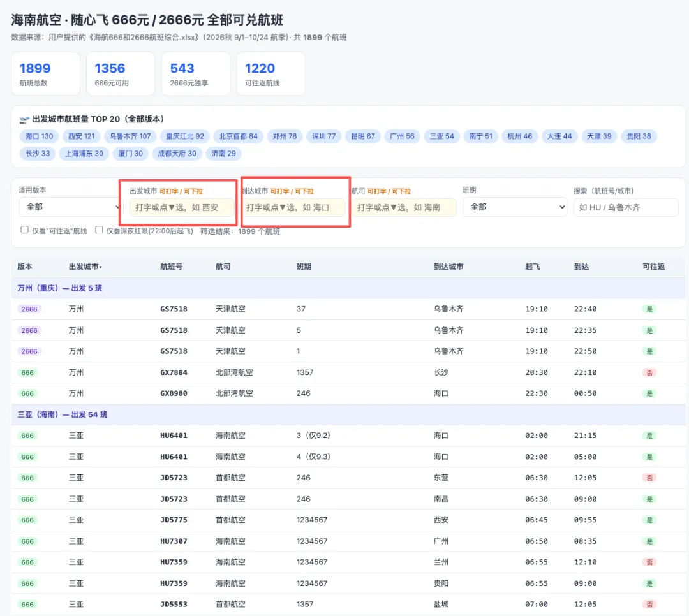This screenshot has height=616, width=689.
Task: Click the 543 2666元独享 stat card
Action: coord(196,73)
